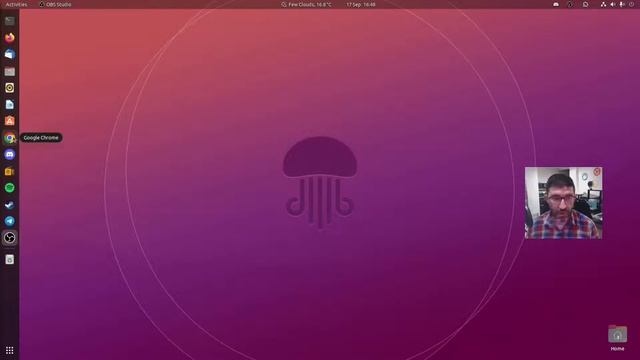Click the blue checkmark icon in the dock

coord(9,205)
